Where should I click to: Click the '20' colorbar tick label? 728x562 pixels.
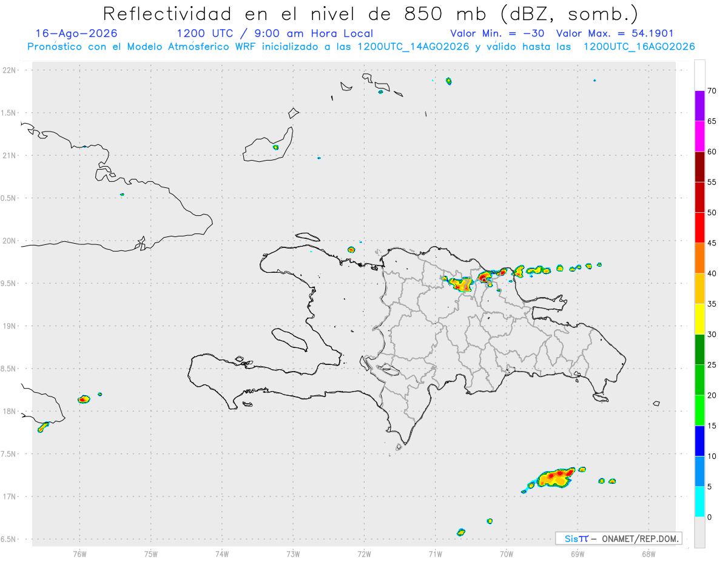coord(712,395)
